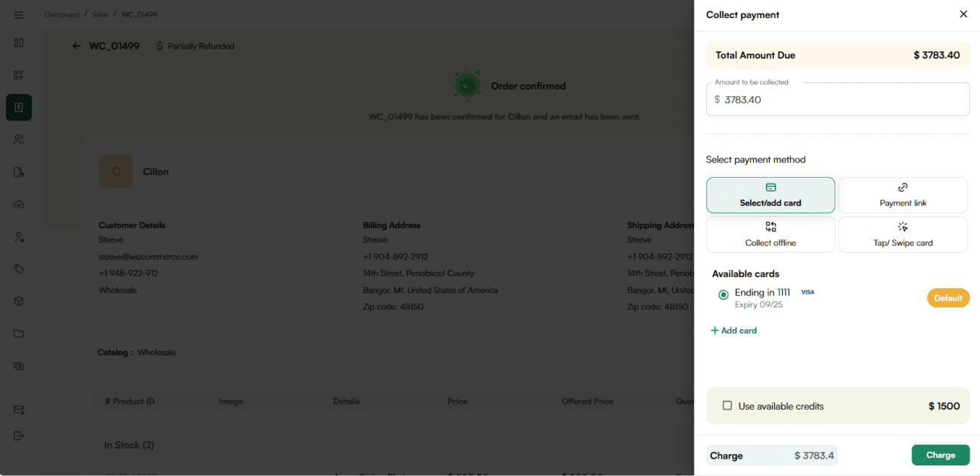Choose Select/add card payment method

coord(770,195)
